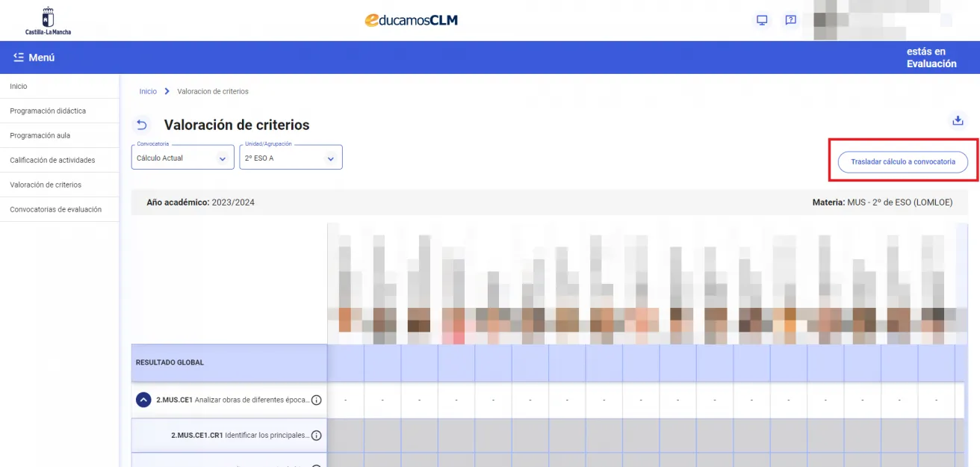Click the first empty grade cell for 2.MUS.CE1
The height and width of the screenshot is (467, 980).
pos(345,400)
